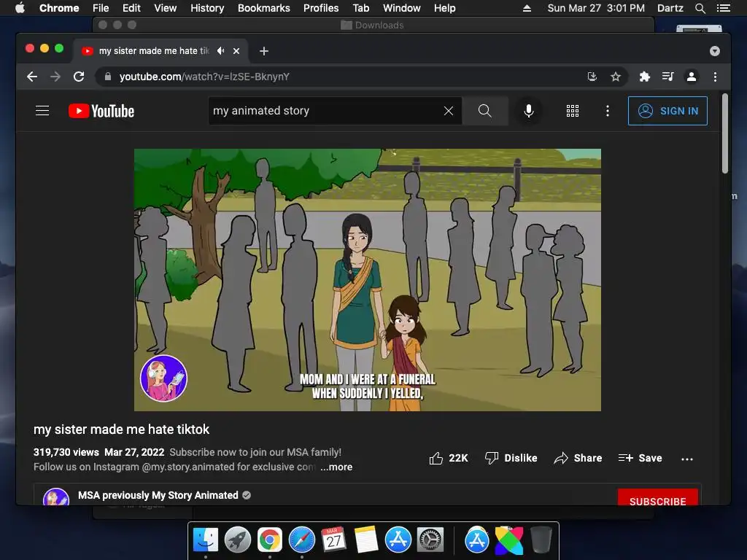The image size is (747, 560).
Task: Click the SIGN IN button
Action: coord(667,111)
